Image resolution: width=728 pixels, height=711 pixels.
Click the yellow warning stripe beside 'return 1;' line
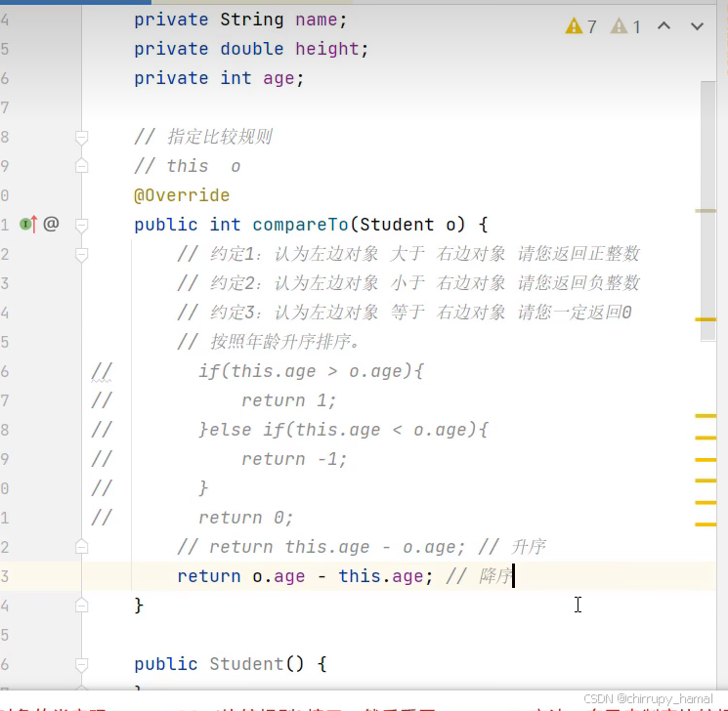pyautogui.click(x=706, y=416)
